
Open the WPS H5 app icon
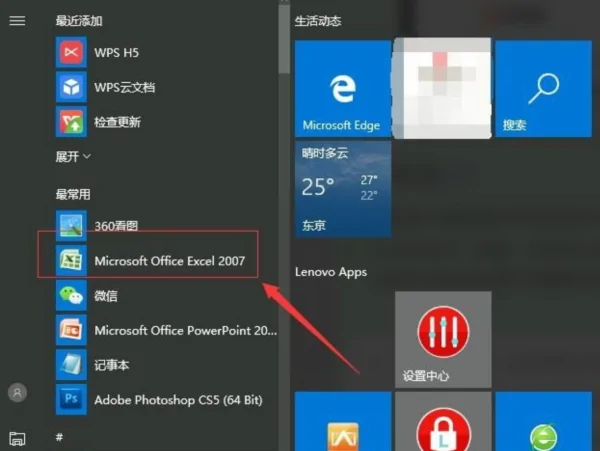click(69, 52)
